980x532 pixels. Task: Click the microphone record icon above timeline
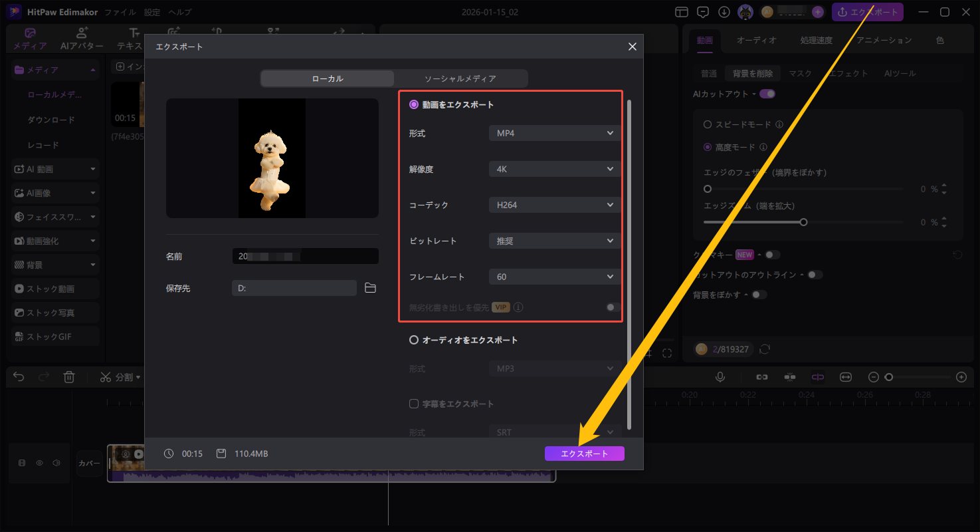(x=720, y=377)
